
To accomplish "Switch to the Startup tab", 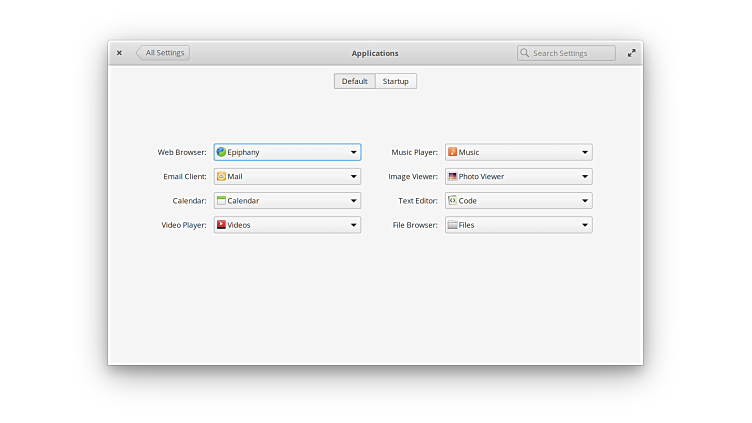I will tap(396, 81).
